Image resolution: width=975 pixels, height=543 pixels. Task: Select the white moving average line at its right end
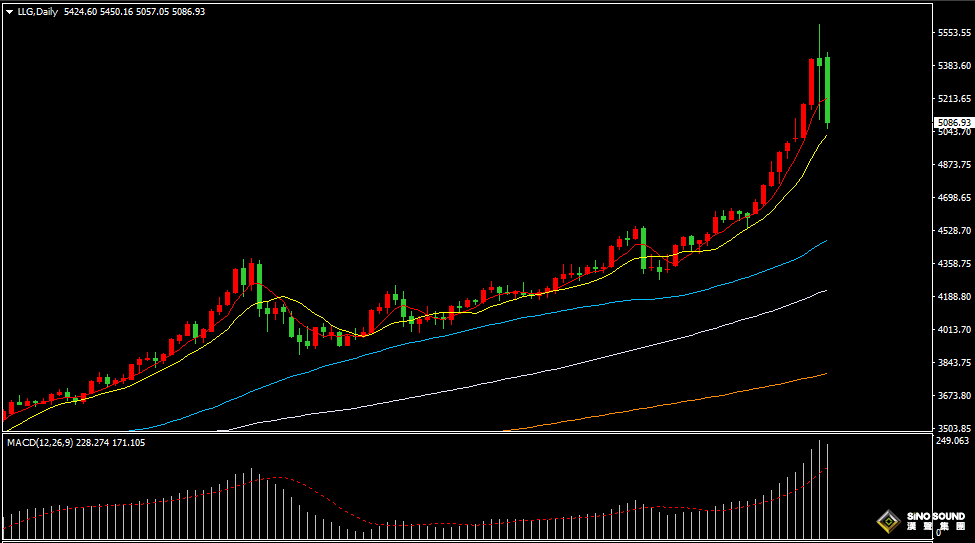point(822,291)
